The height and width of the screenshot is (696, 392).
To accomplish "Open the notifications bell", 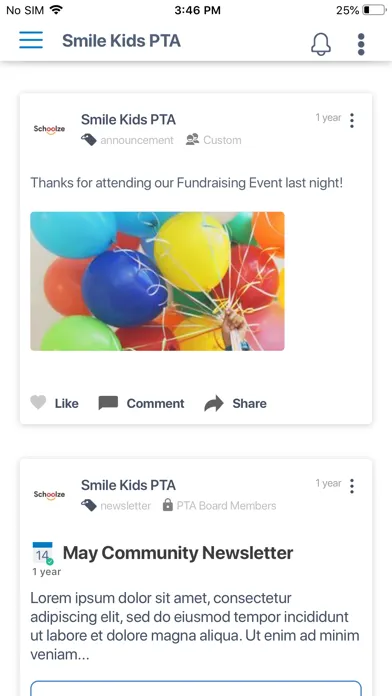I will pyautogui.click(x=321, y=44).
